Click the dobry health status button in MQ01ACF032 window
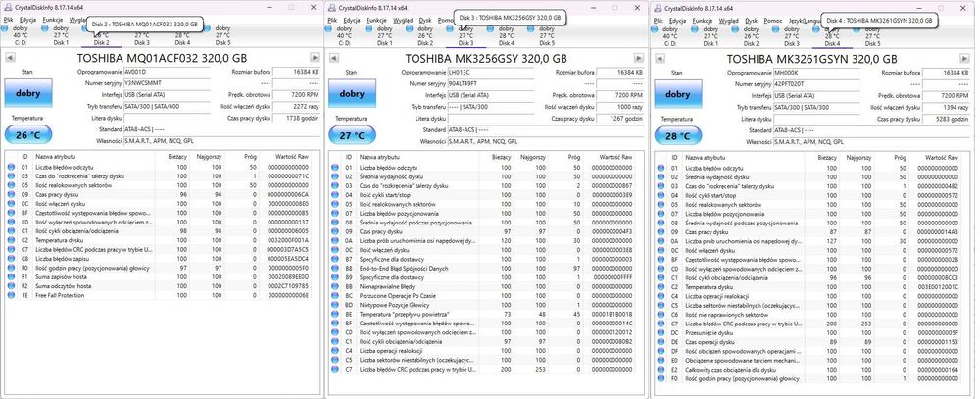The height and width of the screenshot is (399, 980). [28, 94]
